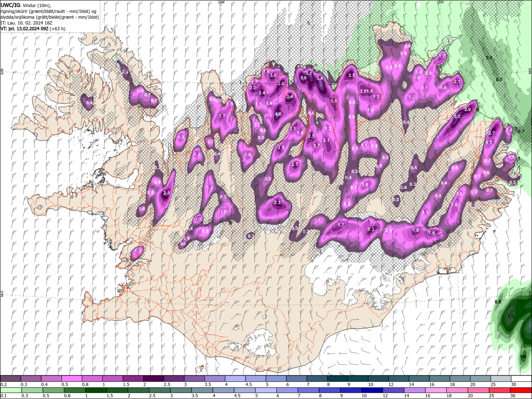Click the 'rigning/skúrir' legend description line
Screen dimensions: 532x399
point(48,11)
